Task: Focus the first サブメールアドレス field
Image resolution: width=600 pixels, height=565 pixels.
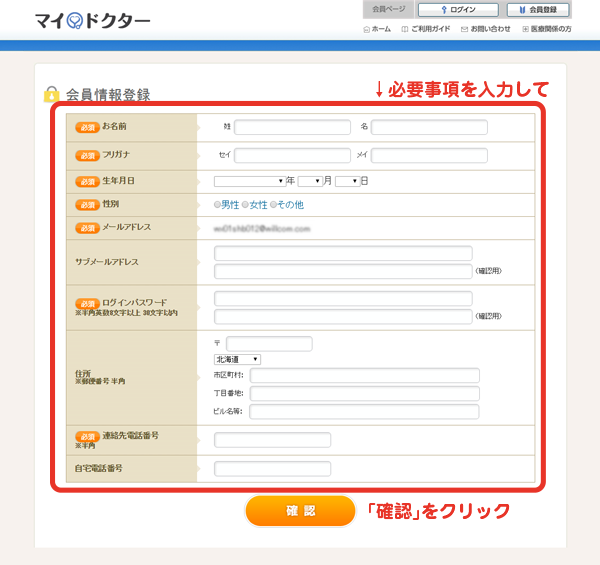Action: click(343, 253)
